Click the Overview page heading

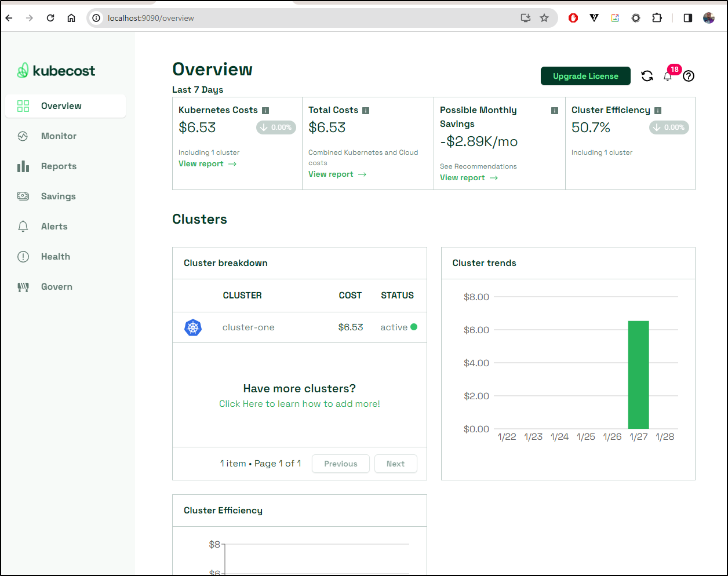pyautogui.click(x=213, y=70)
